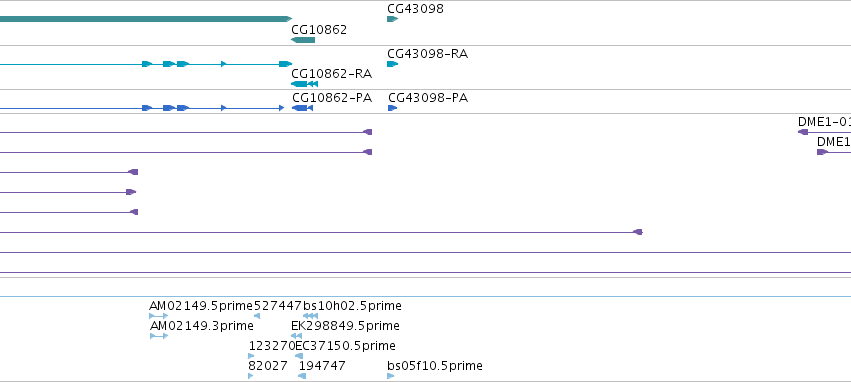This screenshot has height=382, width=851.
Task: Select the EK298849.5prime EST label
Action: [345, 326]
